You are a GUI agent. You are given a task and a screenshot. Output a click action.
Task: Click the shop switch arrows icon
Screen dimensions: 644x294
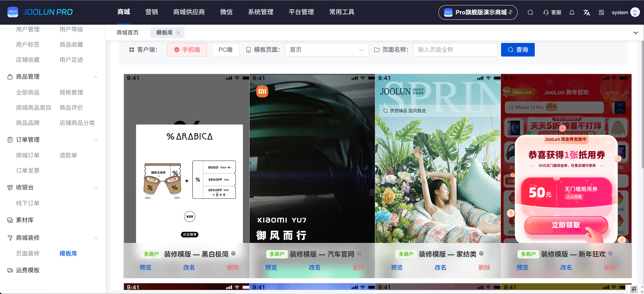tap(511, 12)
